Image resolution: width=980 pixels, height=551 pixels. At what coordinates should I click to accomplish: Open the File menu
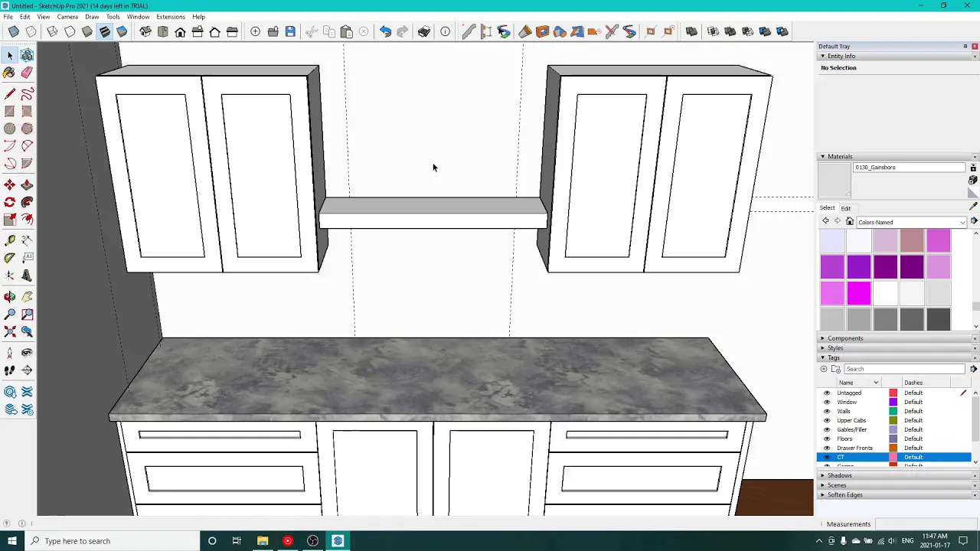8,17
